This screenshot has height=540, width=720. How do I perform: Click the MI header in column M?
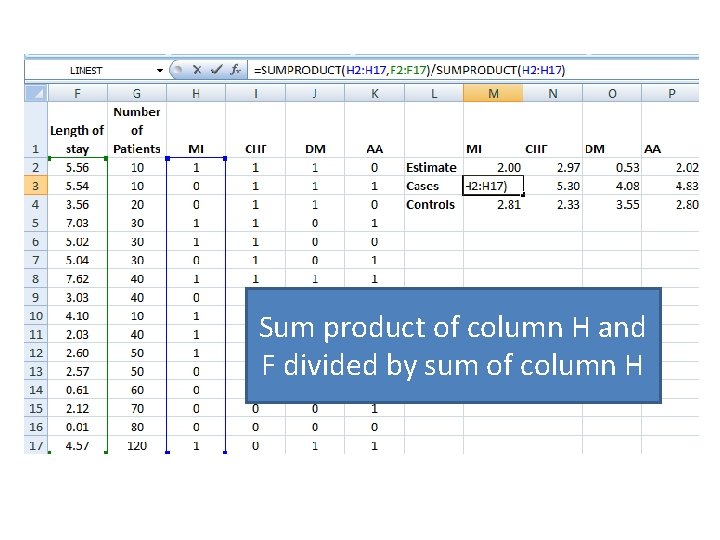point(493,130)
